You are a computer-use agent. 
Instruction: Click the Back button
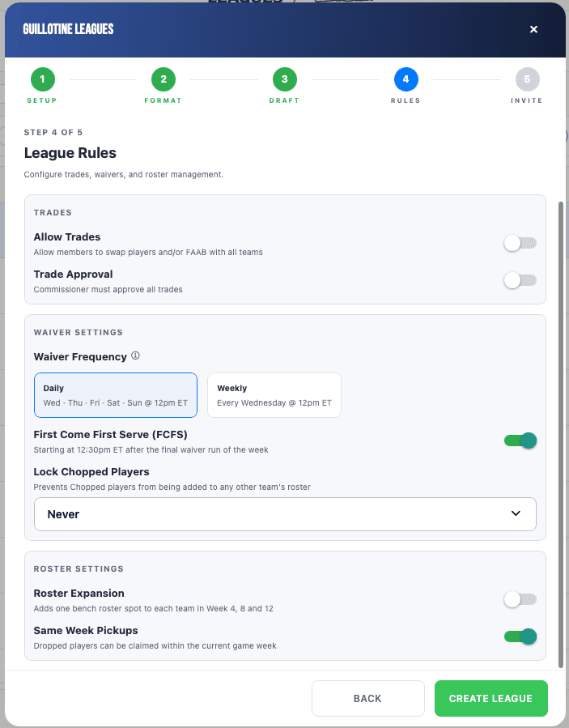click(368, 698)
